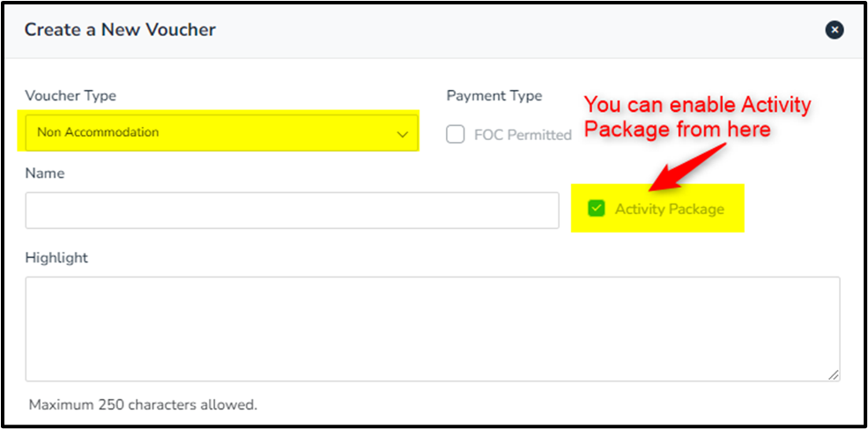Click the "Highlight" field label

[x=56, y=258]
